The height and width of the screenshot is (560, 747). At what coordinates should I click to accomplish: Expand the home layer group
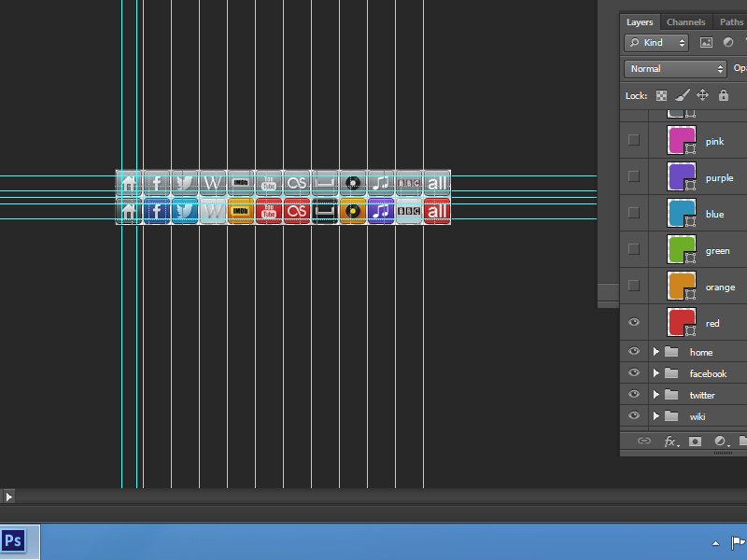point(656,352)
